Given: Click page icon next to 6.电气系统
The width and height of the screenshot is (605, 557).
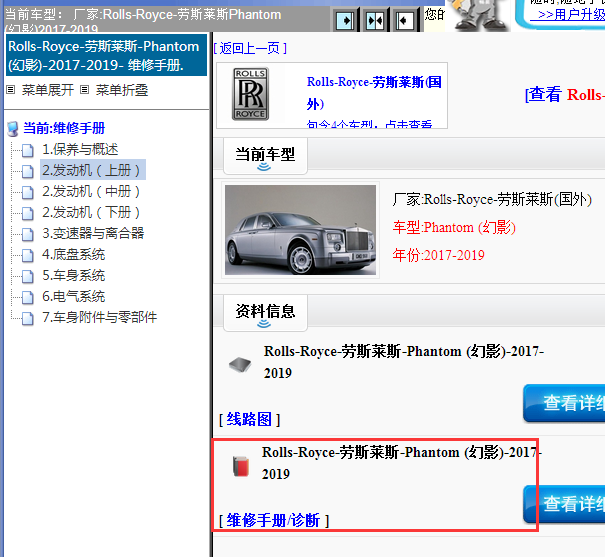Looking at the screenshot, I should click(x=27, y=297).
